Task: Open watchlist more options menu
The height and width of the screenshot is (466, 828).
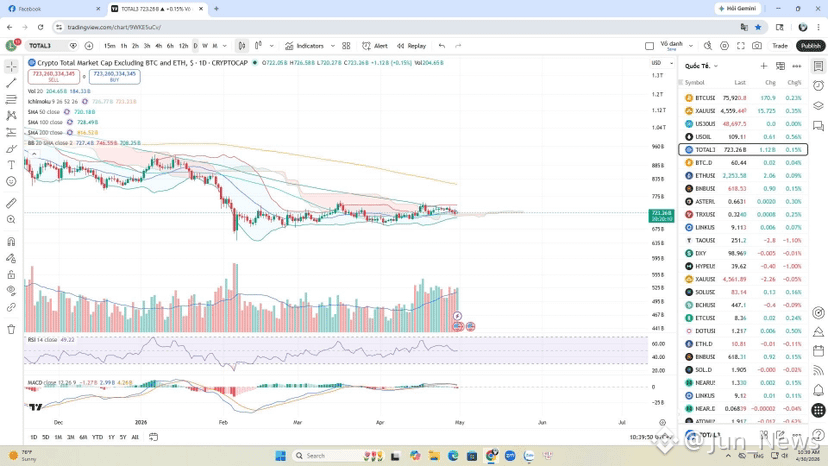Action: tap(796, 66)
